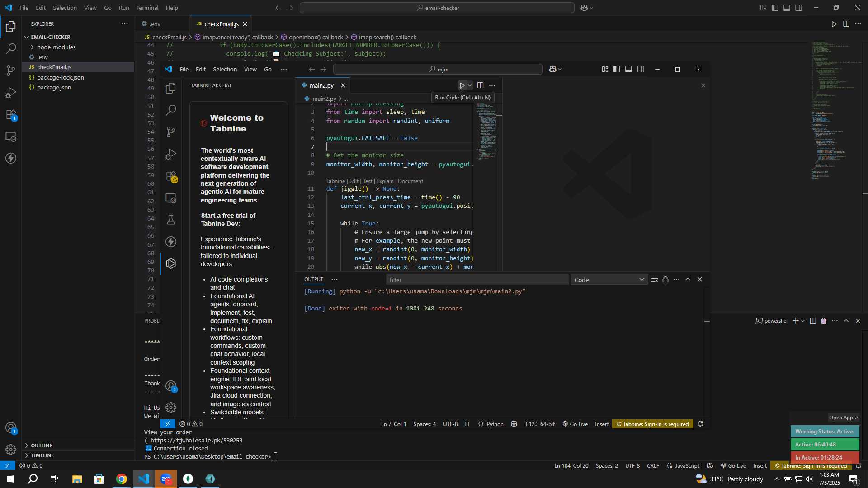Toggle primary side bar in the mjm window

pos(617,69)
